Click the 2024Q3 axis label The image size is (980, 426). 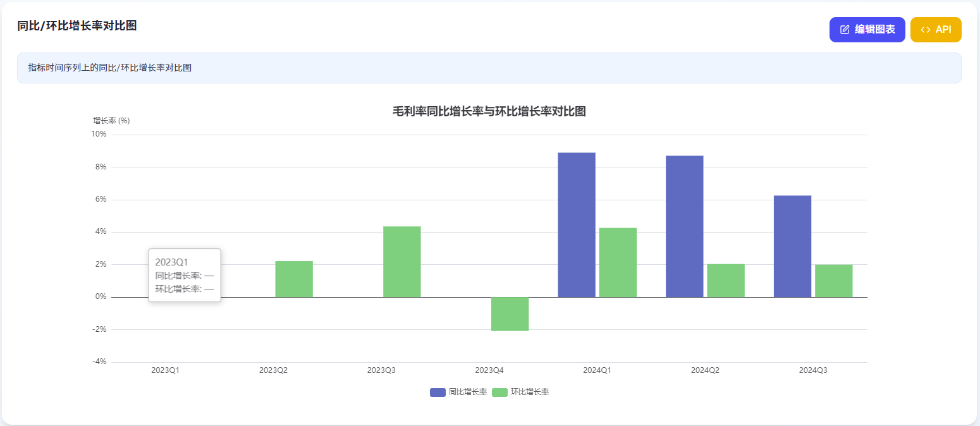(x=813, y=370)
